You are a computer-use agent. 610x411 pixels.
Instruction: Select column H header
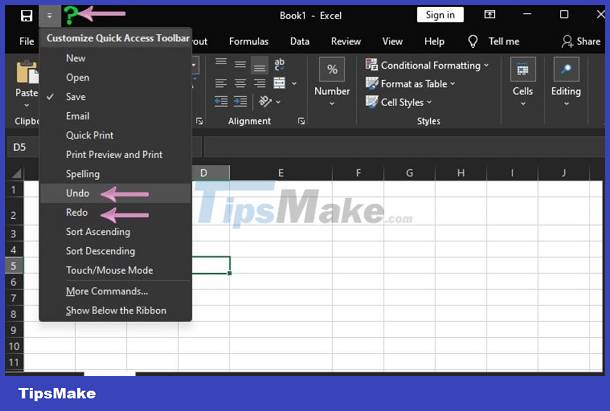461,173
